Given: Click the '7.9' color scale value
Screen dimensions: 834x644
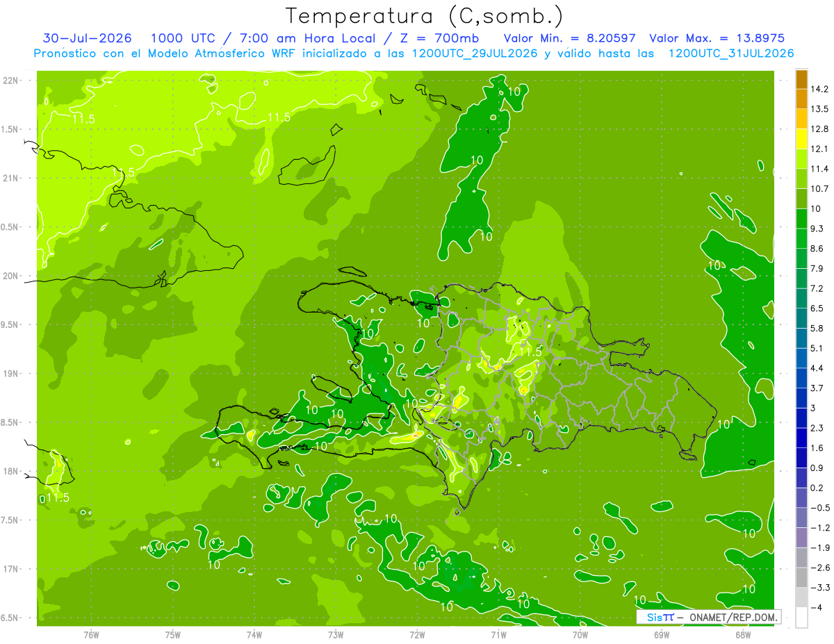Looking at the screenshot, I should (817, 269).
